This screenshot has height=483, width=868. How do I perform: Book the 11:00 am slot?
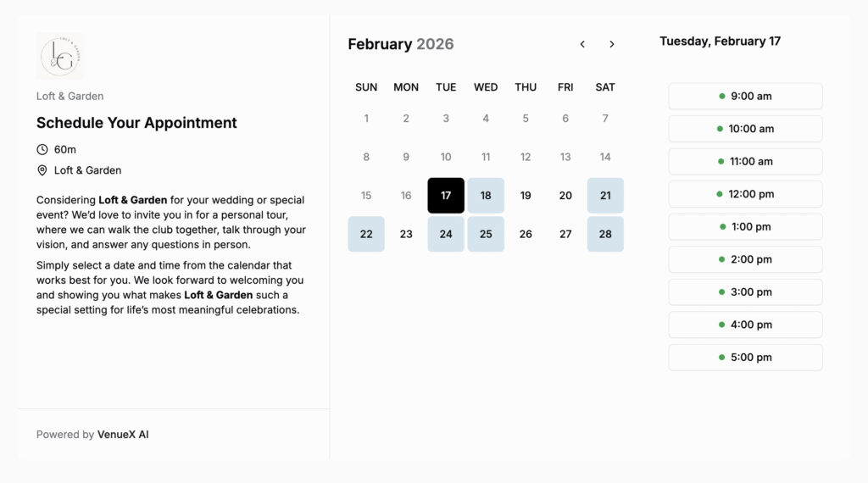coord(745,162)
